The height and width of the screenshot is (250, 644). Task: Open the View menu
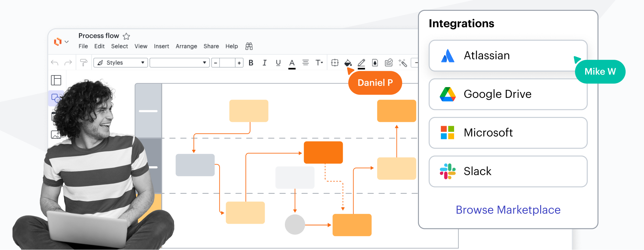[x=141, y=46]
